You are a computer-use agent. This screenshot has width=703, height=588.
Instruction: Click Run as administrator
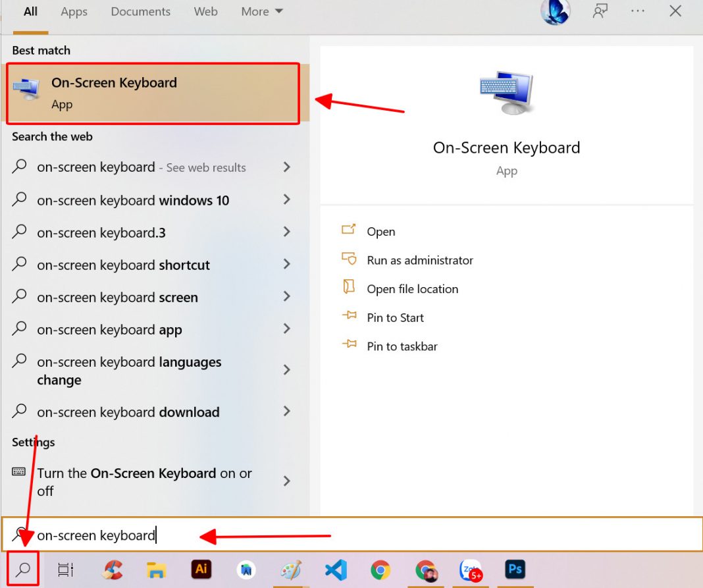pyautogui.click(x=419, y=260)
